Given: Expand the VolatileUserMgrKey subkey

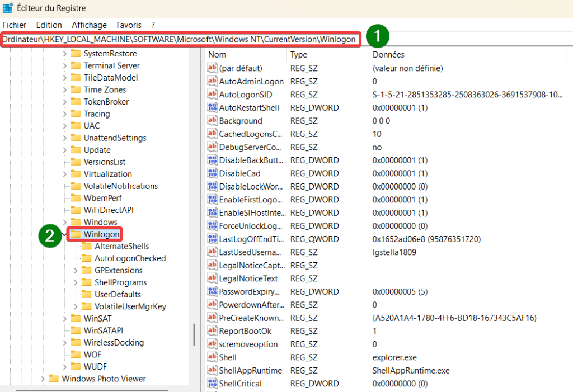Looking at the screenshot, I should click(76, 307).
